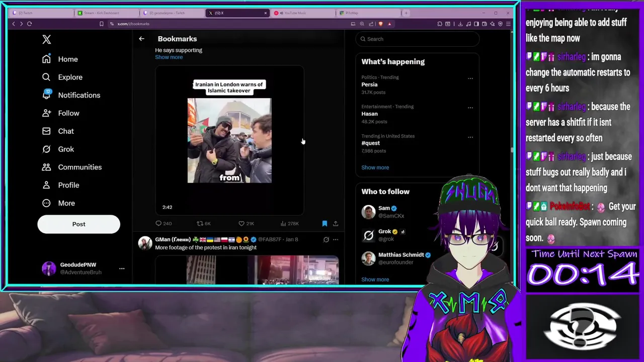Open options dots for Hasan trend
This screenshot has width=644, height=362.
(x=470, y=108)
